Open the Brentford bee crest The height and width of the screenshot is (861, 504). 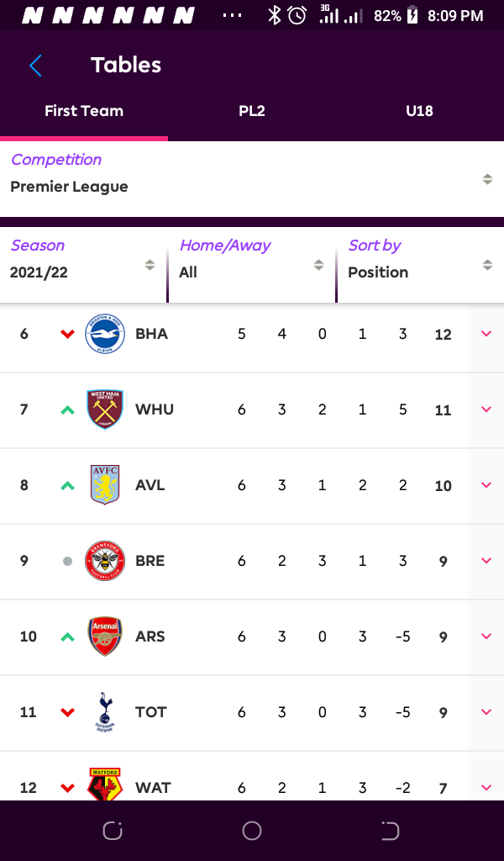105,561
